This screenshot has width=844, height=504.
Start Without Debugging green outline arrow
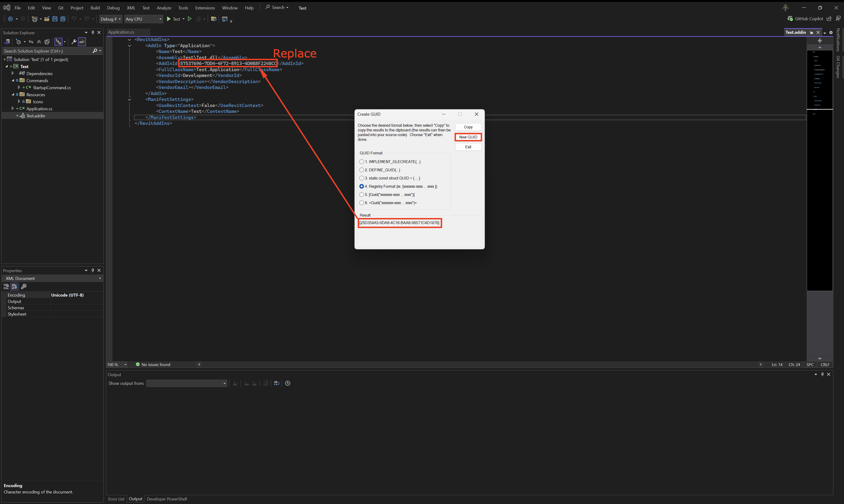point(190,19)
